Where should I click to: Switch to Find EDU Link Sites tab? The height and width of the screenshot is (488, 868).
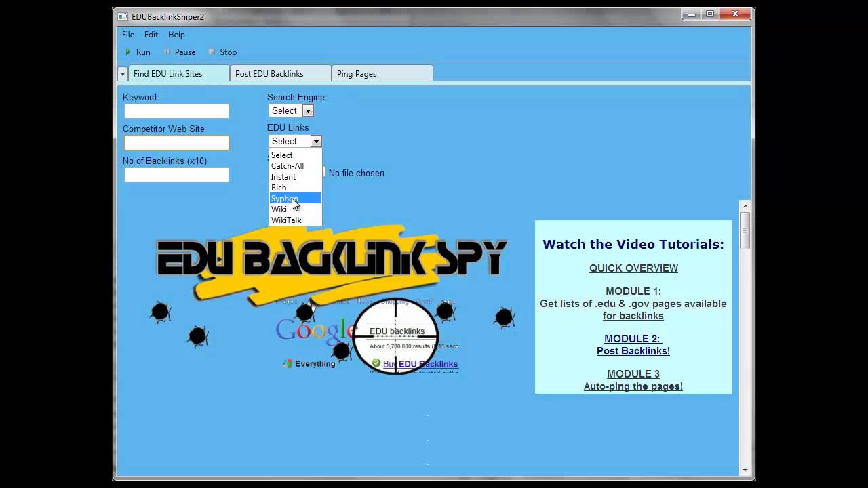(178, 74)
